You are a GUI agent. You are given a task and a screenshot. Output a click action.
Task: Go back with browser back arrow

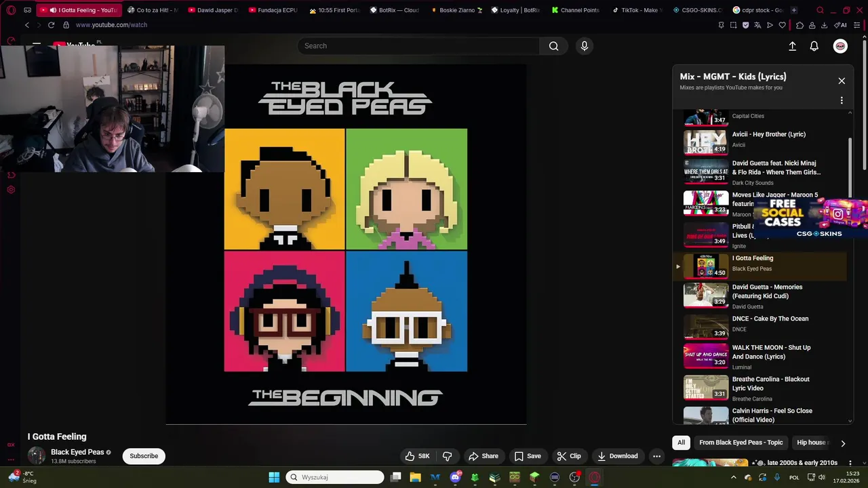[x=27, y=25]
